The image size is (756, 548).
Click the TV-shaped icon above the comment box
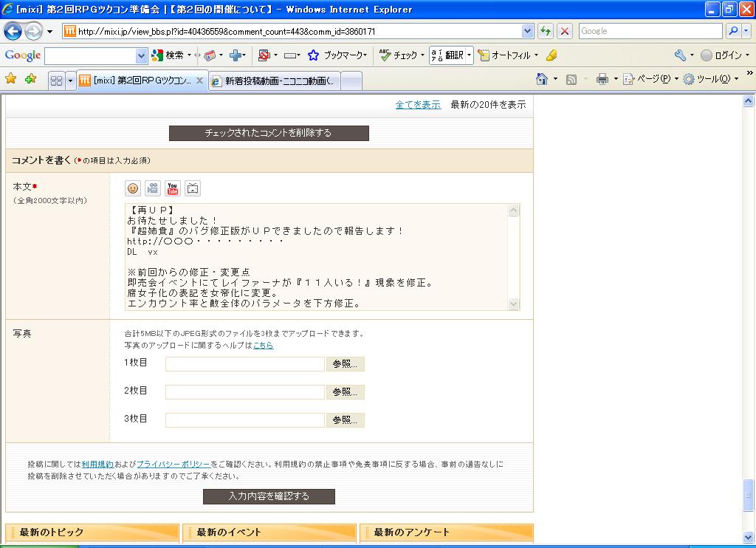[193, 188]
